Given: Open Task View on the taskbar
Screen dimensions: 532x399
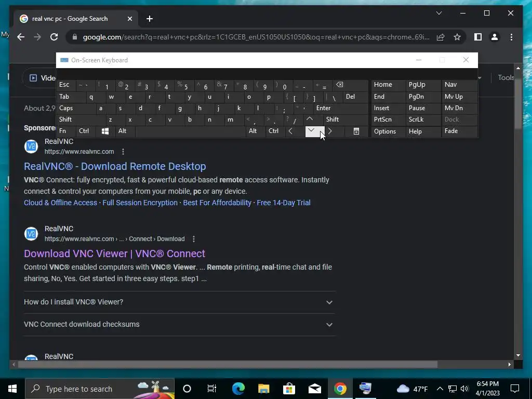Looking at the screenshot, I should pos(212,389).
